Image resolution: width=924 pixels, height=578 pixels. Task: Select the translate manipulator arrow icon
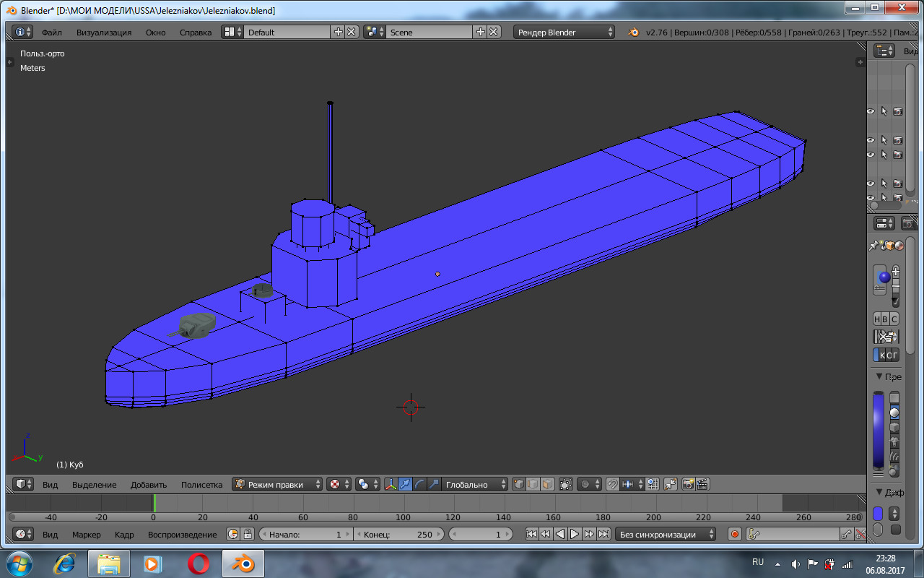tap(406, 485)
